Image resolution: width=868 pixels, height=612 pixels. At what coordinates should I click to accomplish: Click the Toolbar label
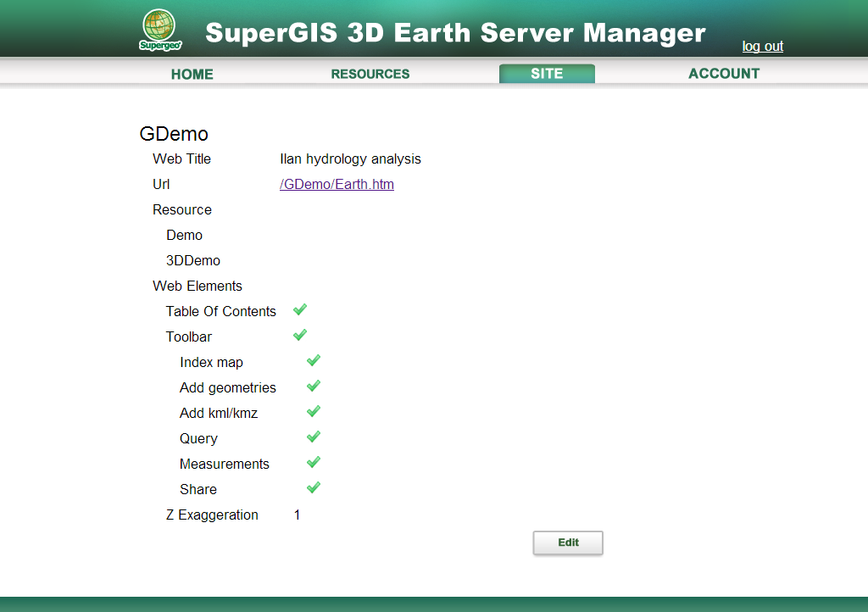pyautogui.click(x=189, y=337)
